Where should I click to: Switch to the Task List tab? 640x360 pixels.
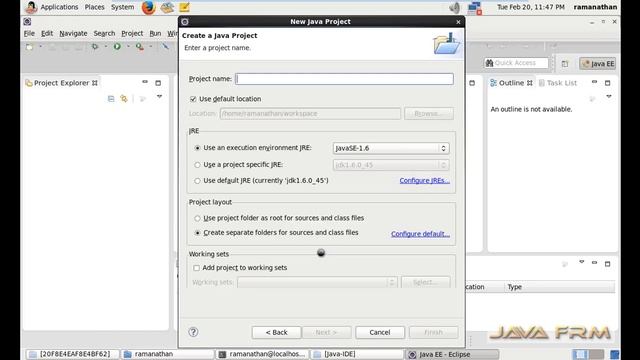tap(558, 83)
